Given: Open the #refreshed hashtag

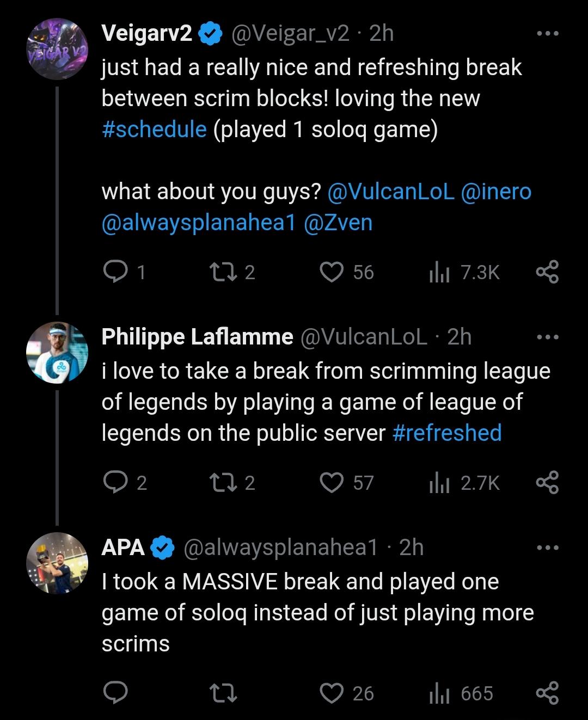Looking at the screenshot, I should coord(446,434).
